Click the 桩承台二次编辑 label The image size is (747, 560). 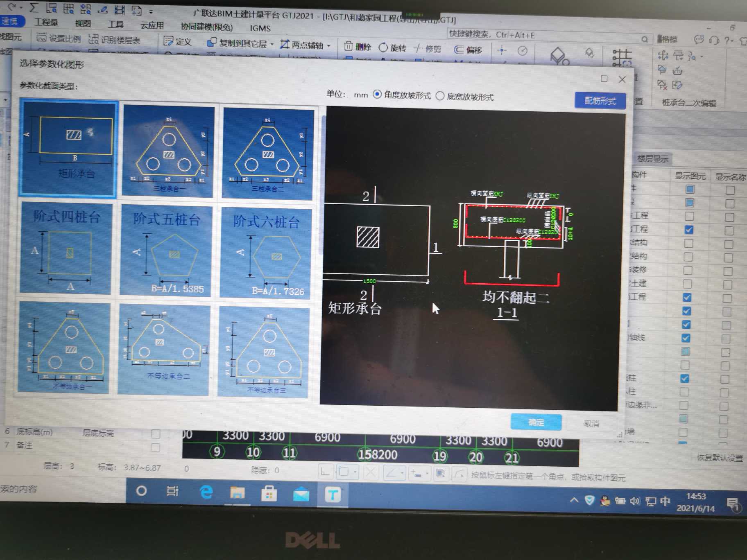689,103
